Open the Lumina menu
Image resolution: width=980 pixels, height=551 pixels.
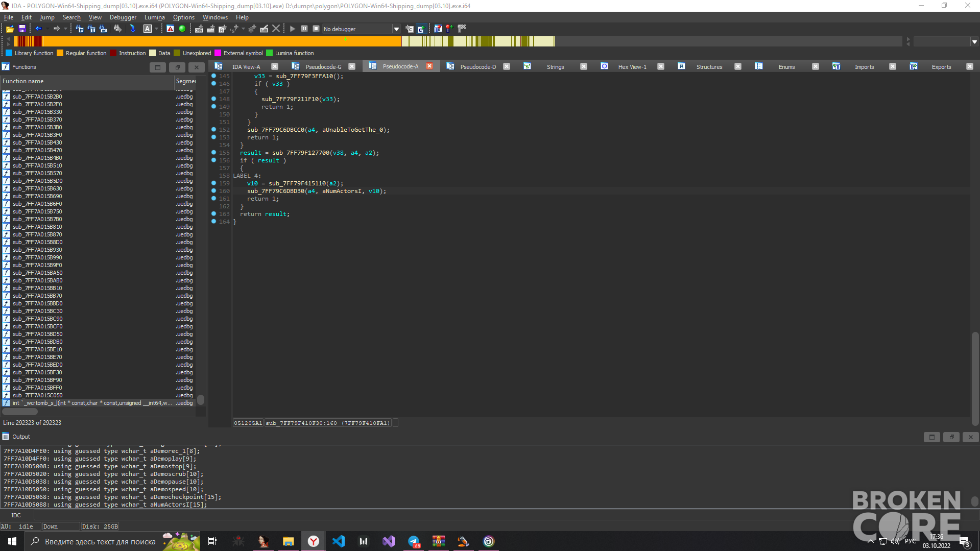pyautogui.click(x=154, y=17)
